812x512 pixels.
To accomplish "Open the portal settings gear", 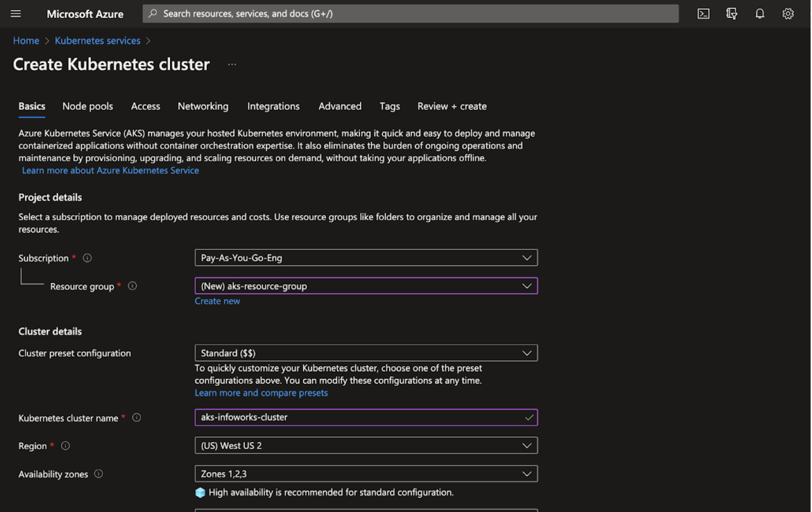I will click(x=788, y=14).
